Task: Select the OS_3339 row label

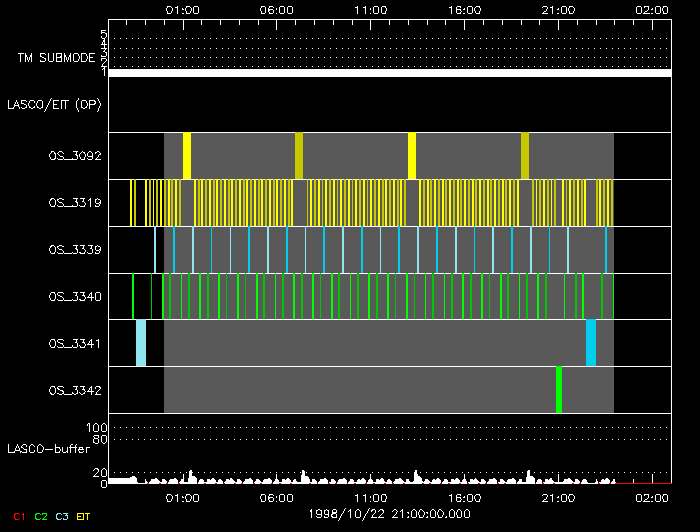Action: click(73, 249)
